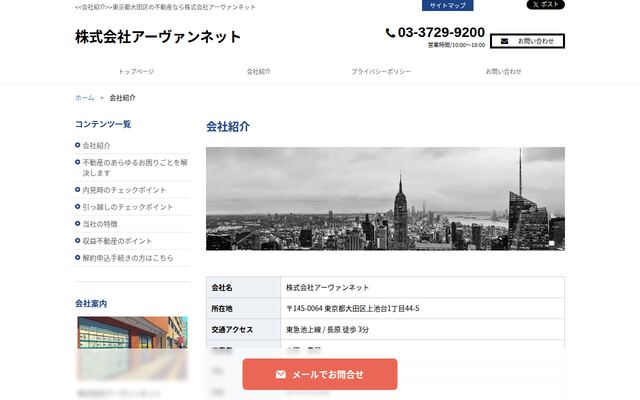Click the お問い合わせ header button
This screenshot has width=640, height=400.
tap(527, 41)
